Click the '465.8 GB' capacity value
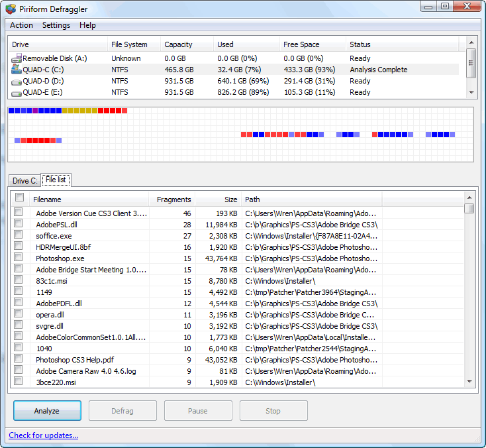 tap(179, 70)
